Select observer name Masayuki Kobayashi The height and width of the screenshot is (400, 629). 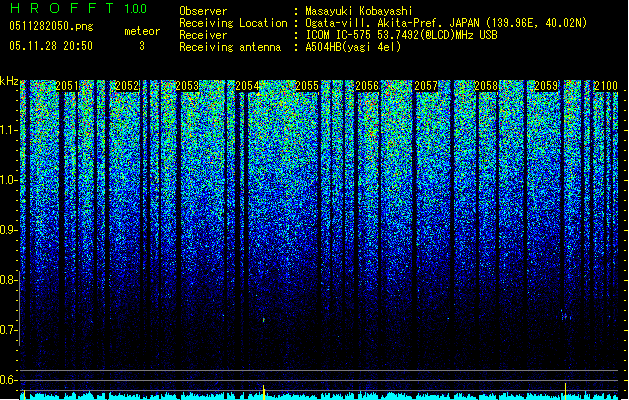(x=359, y=11)
